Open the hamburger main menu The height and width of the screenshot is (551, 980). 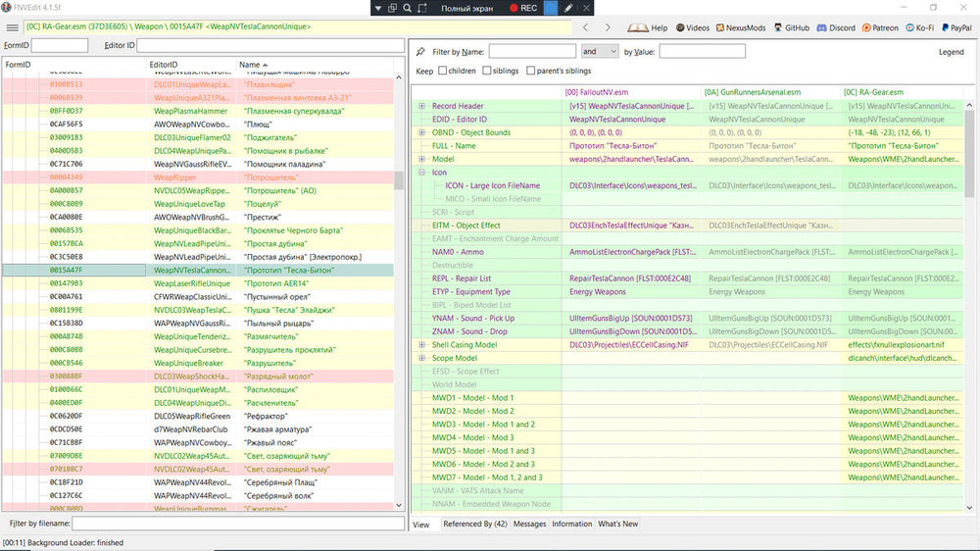(x=13, y=27)
